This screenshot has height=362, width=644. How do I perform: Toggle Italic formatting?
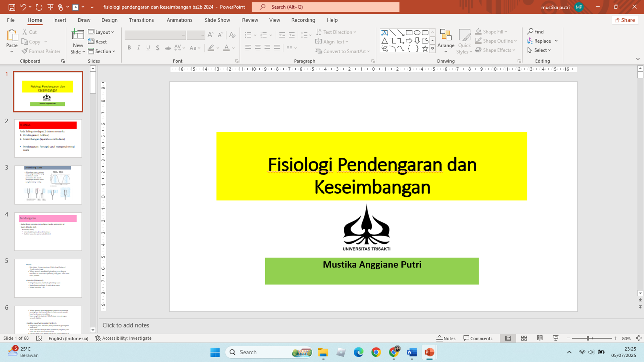(139, 48)
